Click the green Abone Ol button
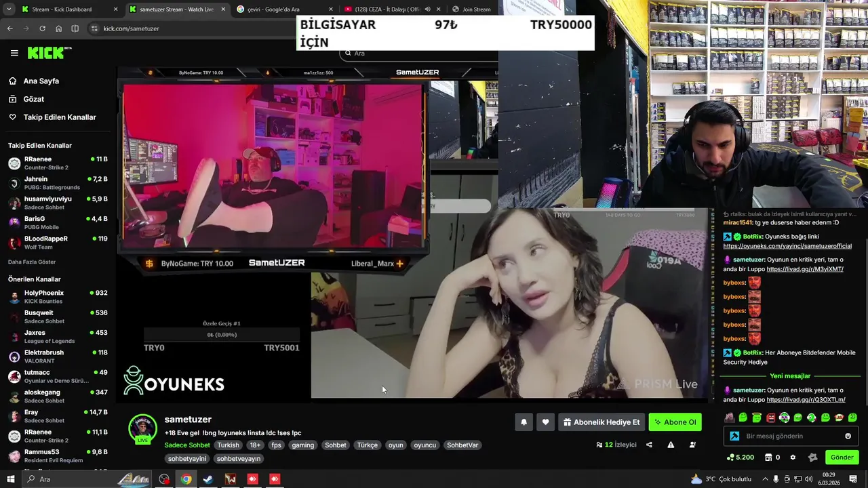The width and height of the screenshot is (868, 488). pos(675,422)
